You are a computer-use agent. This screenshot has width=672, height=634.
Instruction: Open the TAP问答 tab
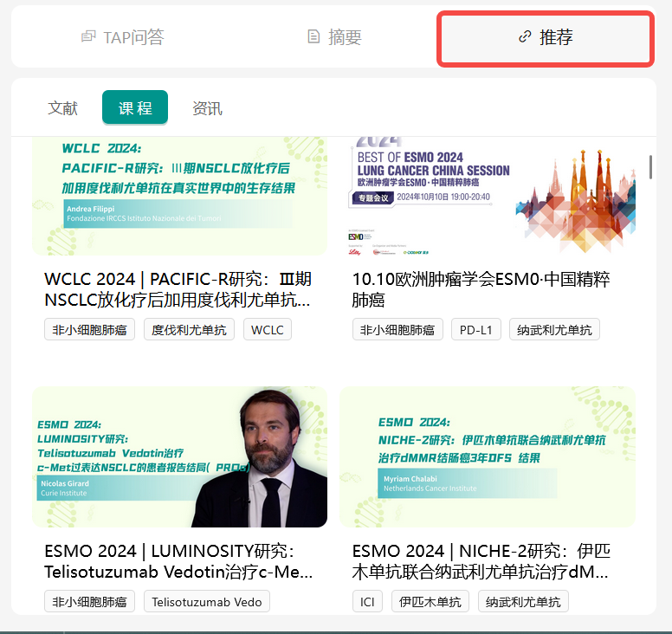[x=123, y=37]
